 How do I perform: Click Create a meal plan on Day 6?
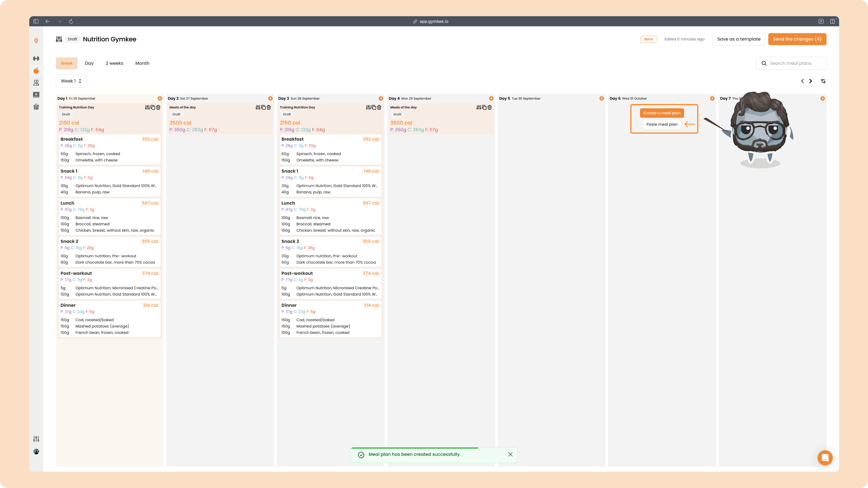click(x=662, y=113)
